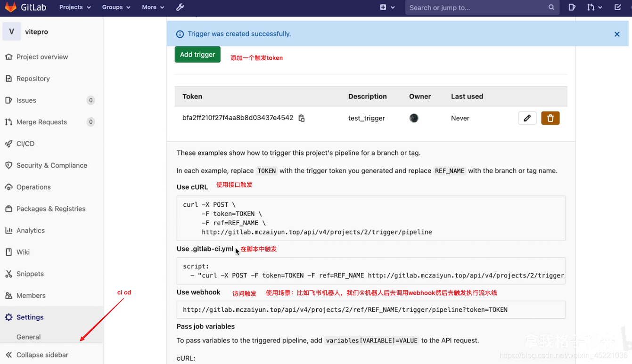Screen dimensions: 632x364
Task: Copy the trigger token to clipboard
Action: 302,118
